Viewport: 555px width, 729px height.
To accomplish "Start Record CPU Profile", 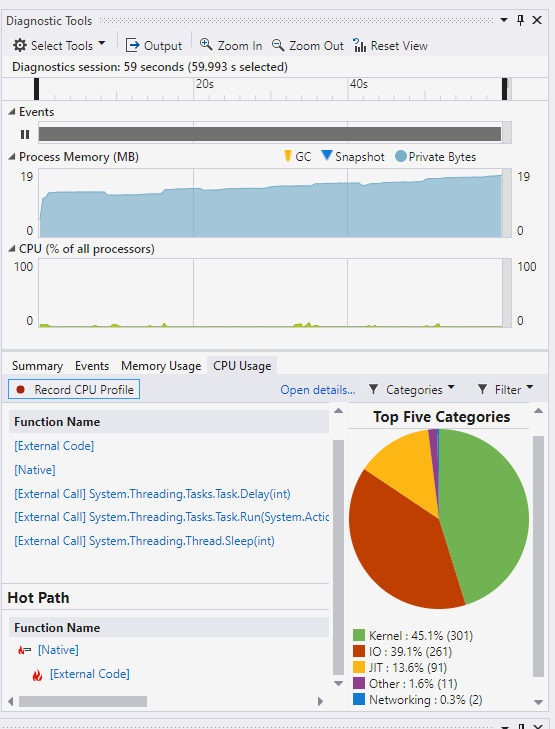I will [74, 390].
